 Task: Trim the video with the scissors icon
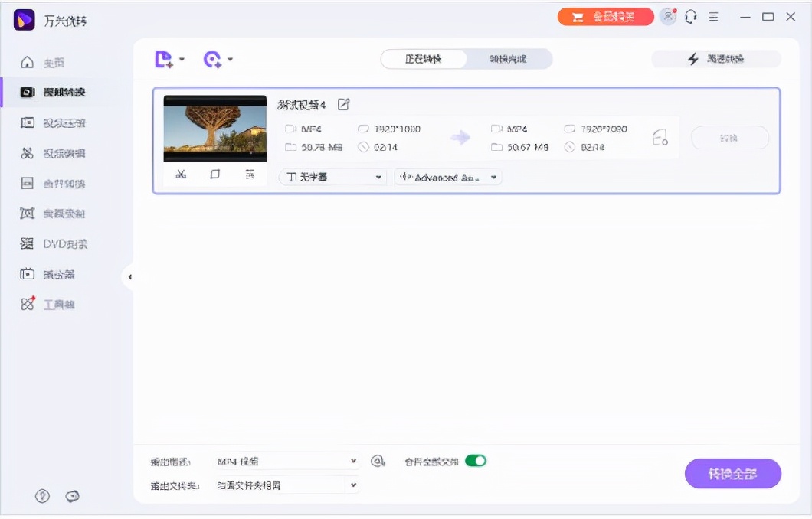tap(181, 175)
